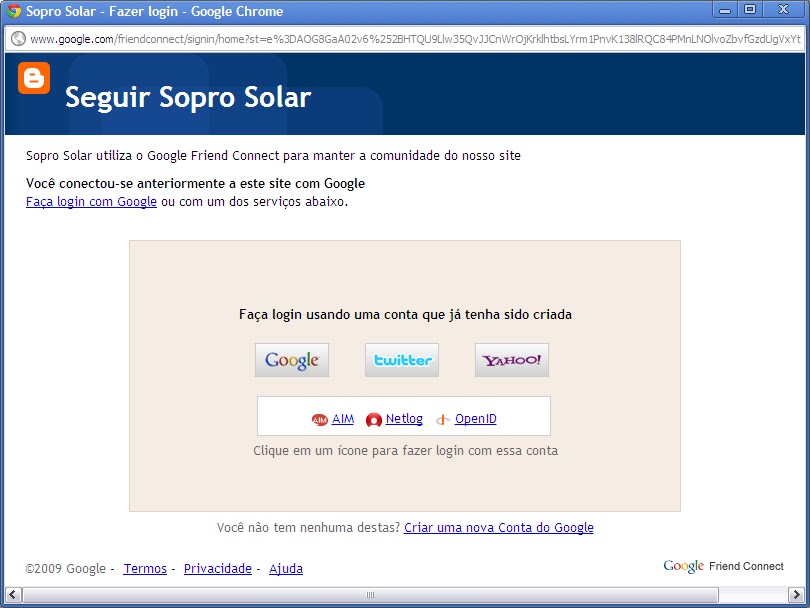Open the Ajuda link in footer
The height and width of the screenshot is (608, 810).
(286, 568)
